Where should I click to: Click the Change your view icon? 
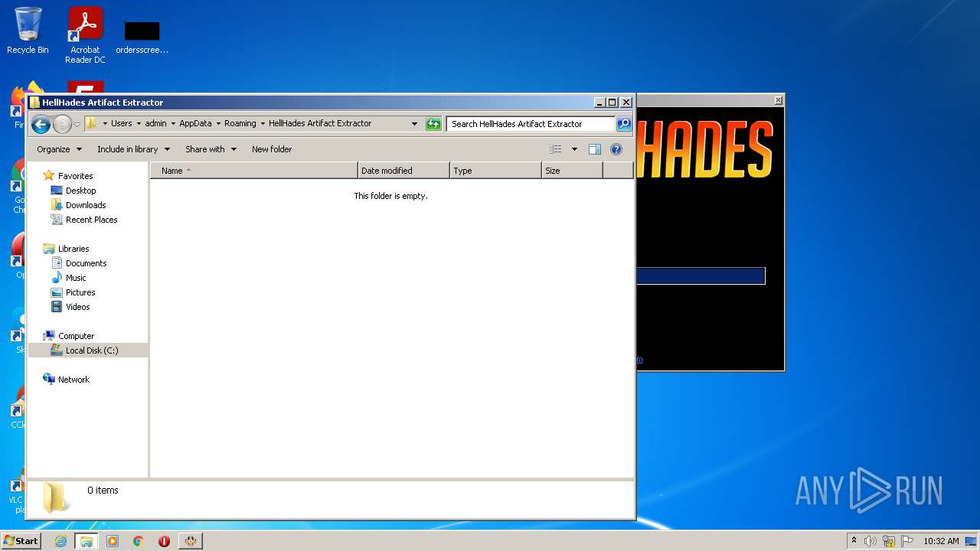click(x=556, y=149)
